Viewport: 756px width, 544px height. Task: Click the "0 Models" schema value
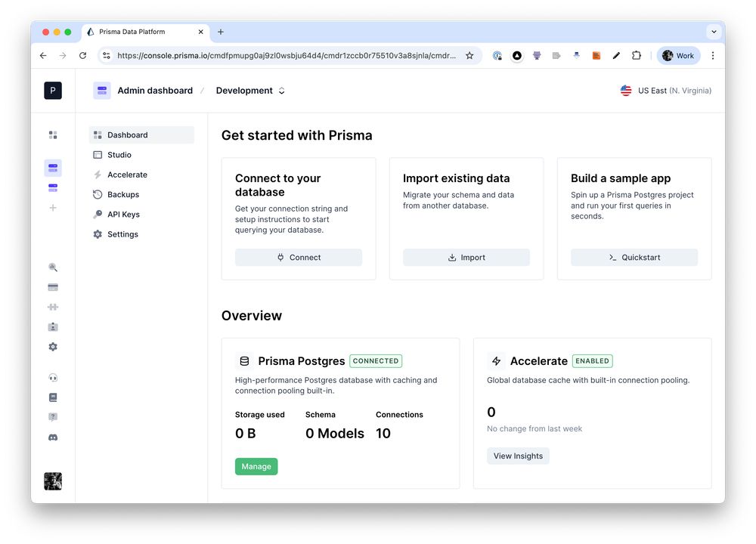click(335, 433)
